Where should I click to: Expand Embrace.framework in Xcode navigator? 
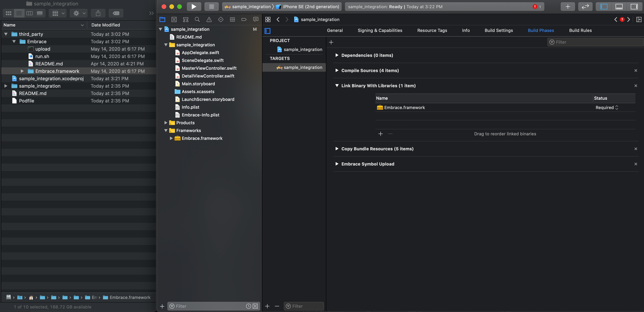[171, 138]
